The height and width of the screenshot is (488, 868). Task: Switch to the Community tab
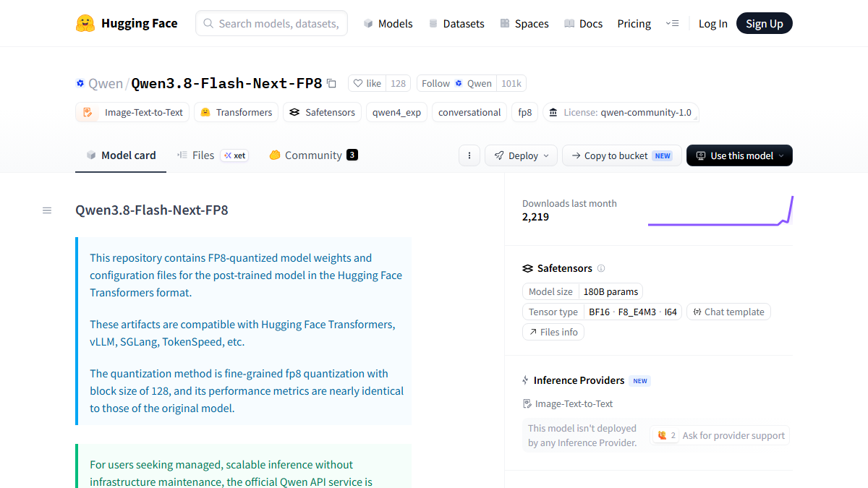pos(313,155)
